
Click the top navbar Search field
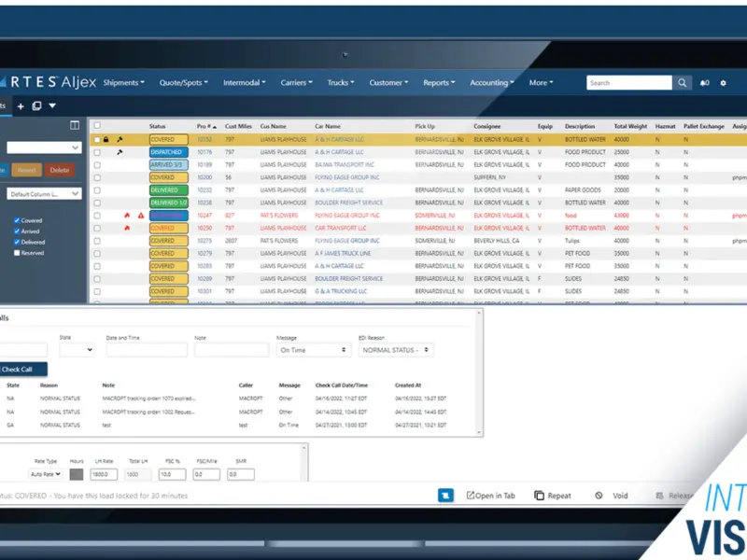tap(629, 83)
